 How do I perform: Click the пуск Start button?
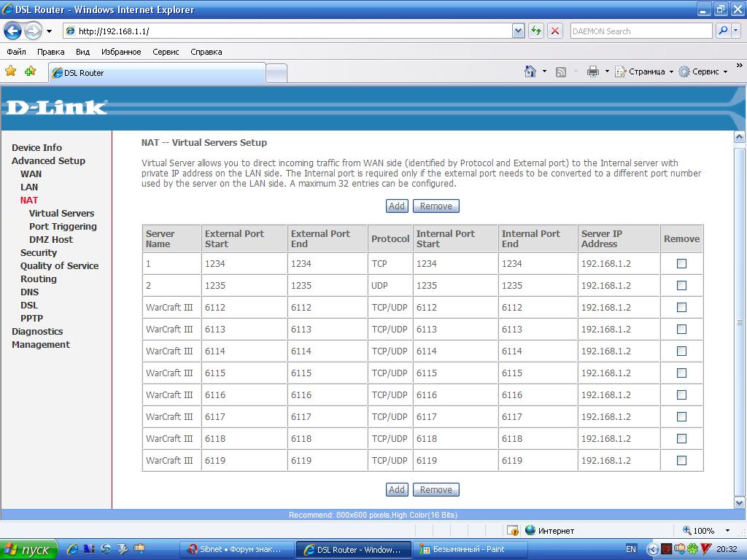[28, 550]
